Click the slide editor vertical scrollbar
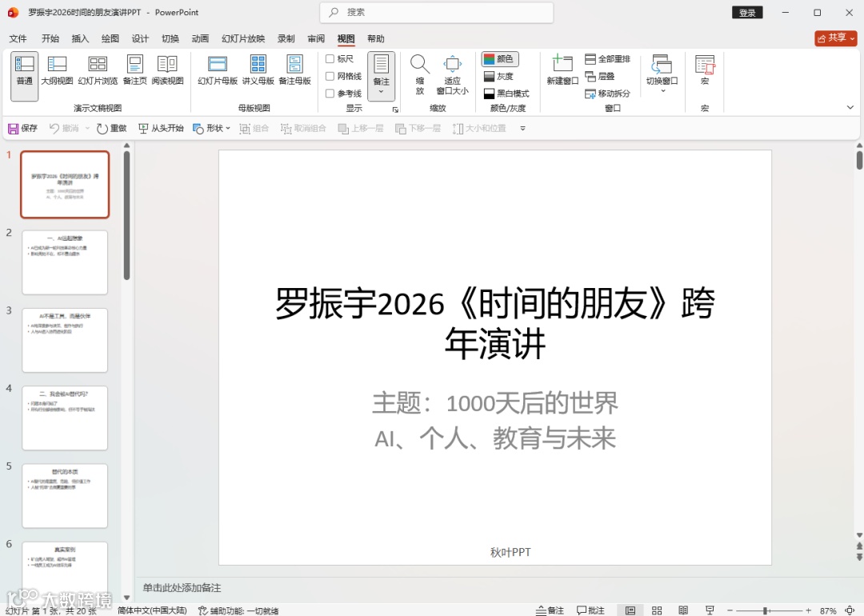The width and height of the screenshot is (864, 616). click(x=859, y=160)
